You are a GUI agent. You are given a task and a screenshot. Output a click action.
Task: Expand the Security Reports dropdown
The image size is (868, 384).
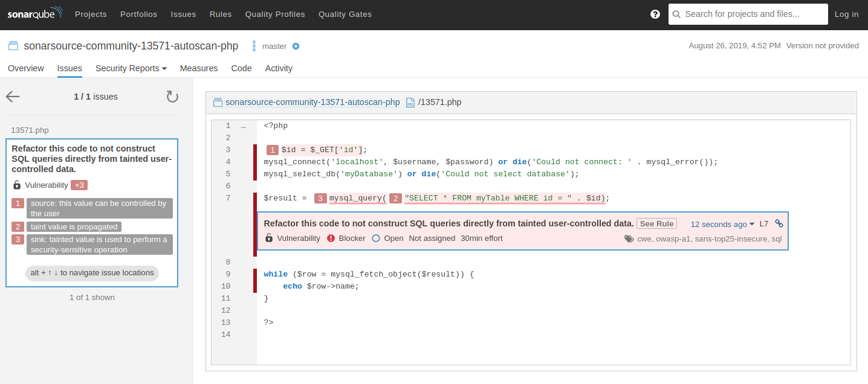click(131, 68)
